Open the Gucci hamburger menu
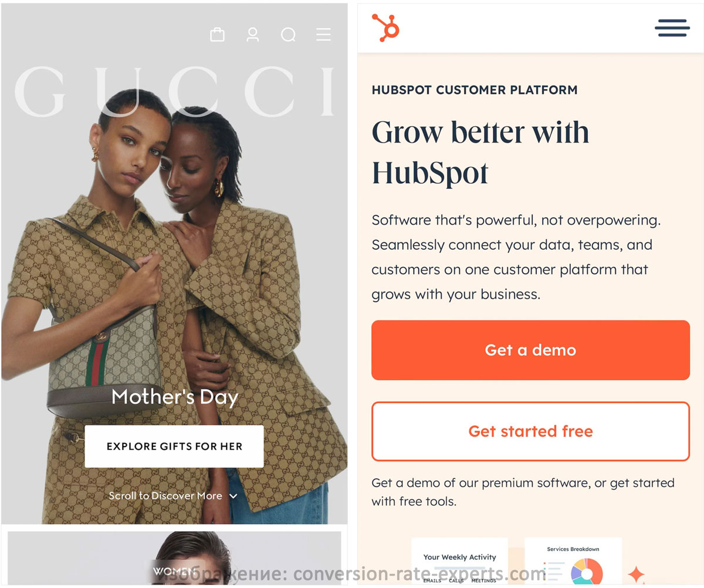This screenshot has height=588, width=704. click(323, 35)
